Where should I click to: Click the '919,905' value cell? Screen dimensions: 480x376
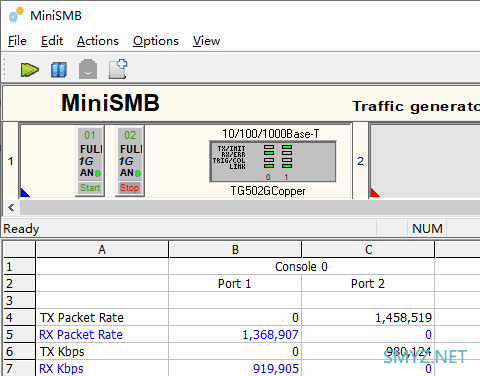pyautogui.click(x=235, y=368)
